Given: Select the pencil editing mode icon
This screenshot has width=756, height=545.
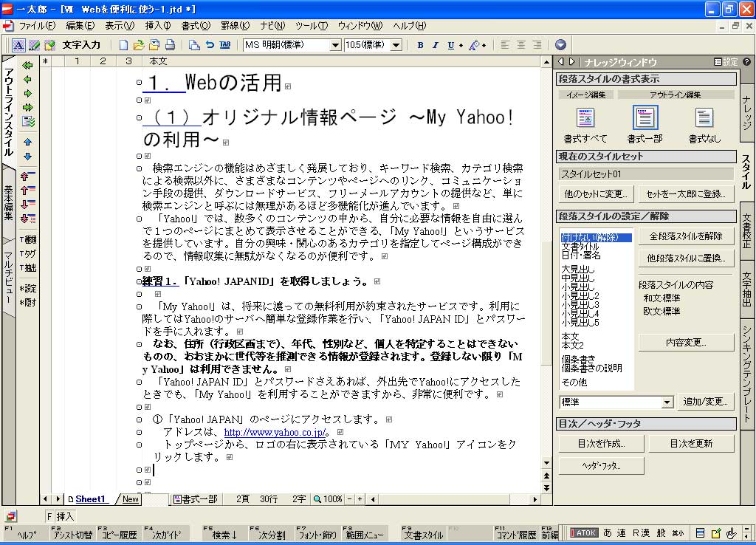Looking at the screenshot, I should click(x=34, y=45).
